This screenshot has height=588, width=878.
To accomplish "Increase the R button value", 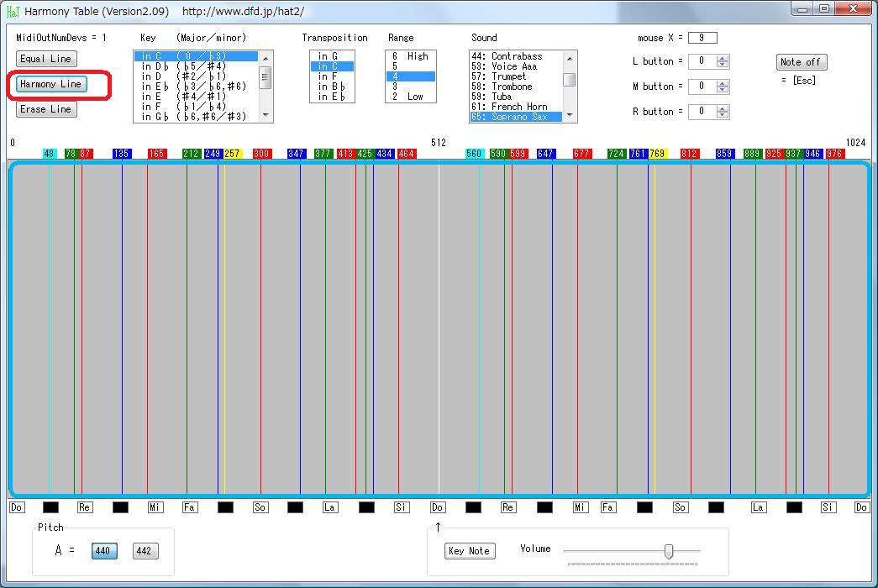I will 723,108.
